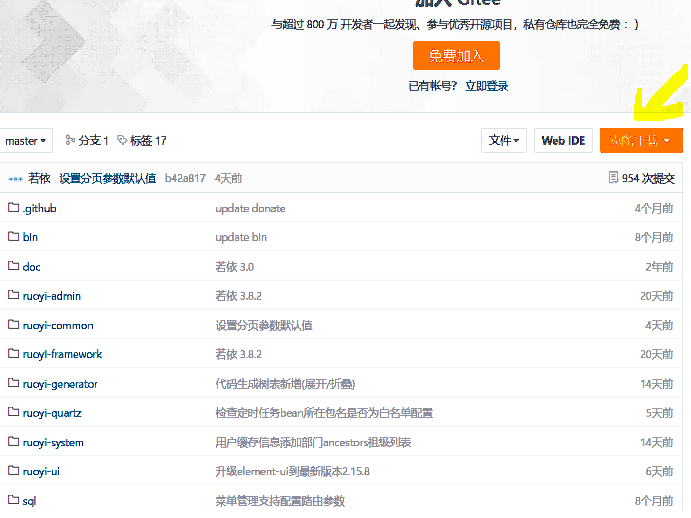Viewport: 691px width, 518px height.
Task: Open the ruoyi-framework folder
Action: [62, 354]
